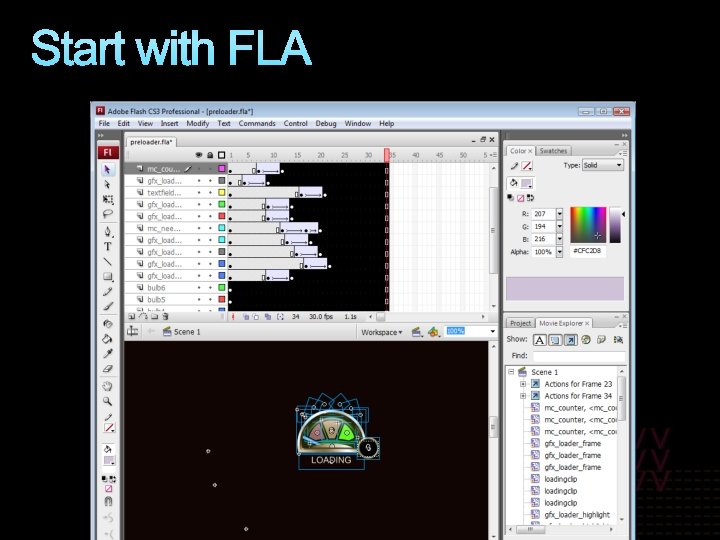Switch to the Project tab
Screen dimensions: 720x540
click(x=520, y=323)
